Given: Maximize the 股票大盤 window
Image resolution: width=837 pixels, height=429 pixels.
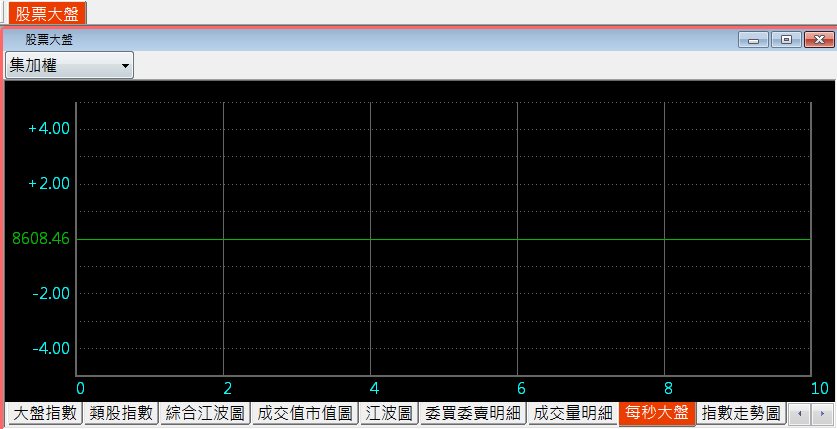Looking at the screenshot, I should tap(785, 40).
